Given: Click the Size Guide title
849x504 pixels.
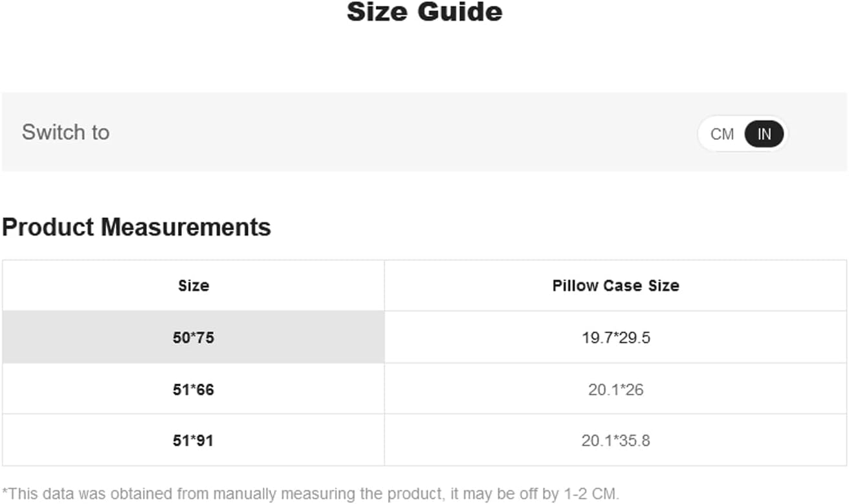Looking at the screenshot, I should [x=424, y=12].
